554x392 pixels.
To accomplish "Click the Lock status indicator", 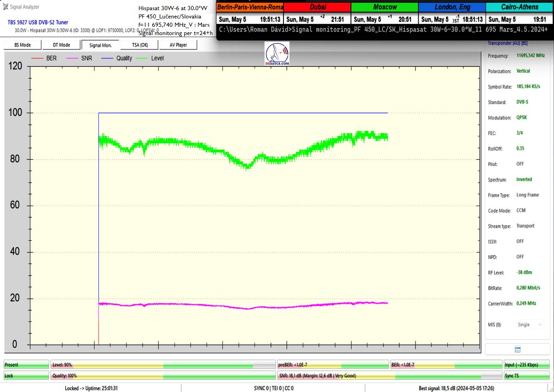I will [x=26, y=376].
